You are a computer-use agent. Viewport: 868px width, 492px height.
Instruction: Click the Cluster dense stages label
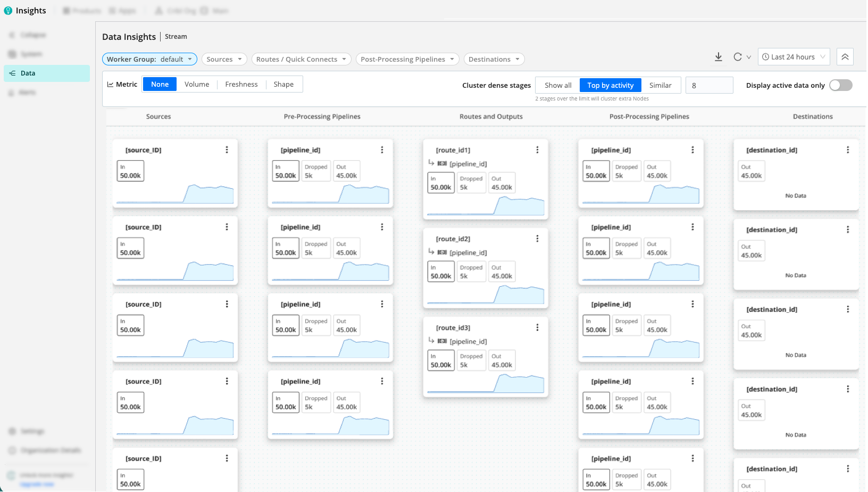(496, 85)
